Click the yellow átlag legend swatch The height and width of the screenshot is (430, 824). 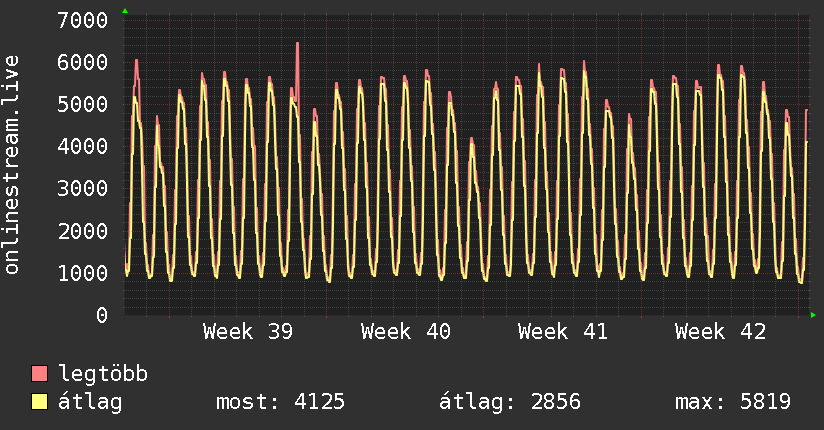40,402
